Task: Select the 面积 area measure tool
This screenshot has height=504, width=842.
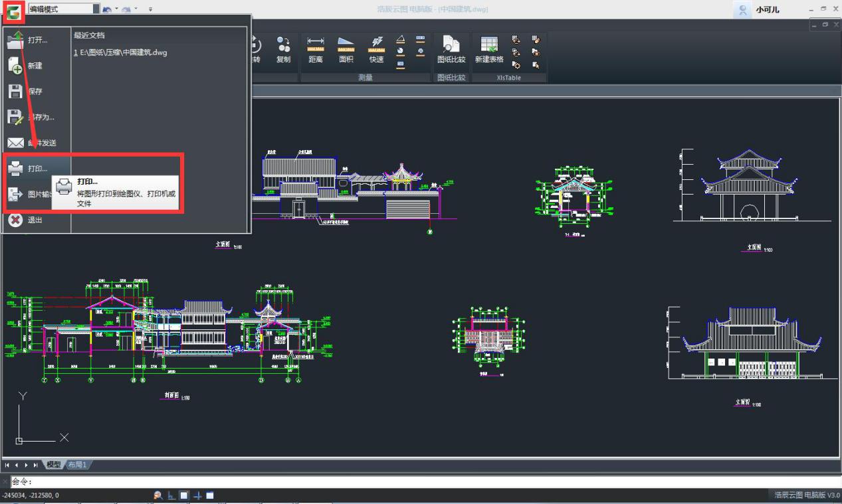Action: pyautogui.click(x=346, y=50)
